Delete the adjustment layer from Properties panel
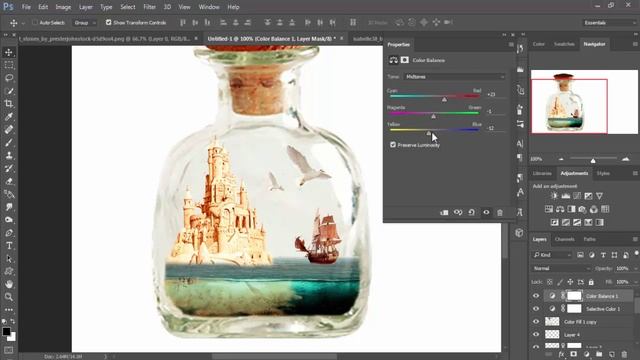 click(x=500, y=212)
